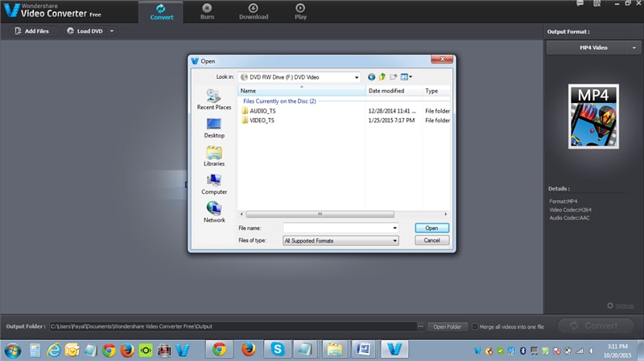Switch to the Play tab
This screenshot has height=361, width=644.
click(x=300, y=12)
